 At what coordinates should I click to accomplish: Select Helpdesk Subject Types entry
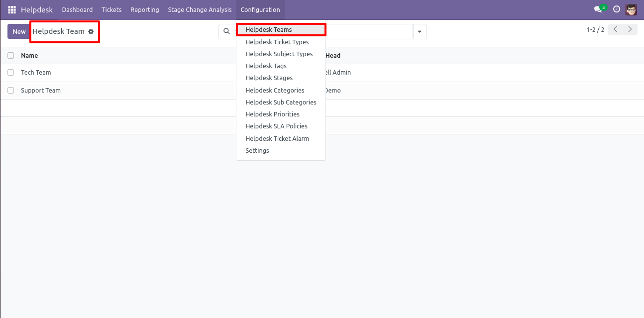coord(281,54)
